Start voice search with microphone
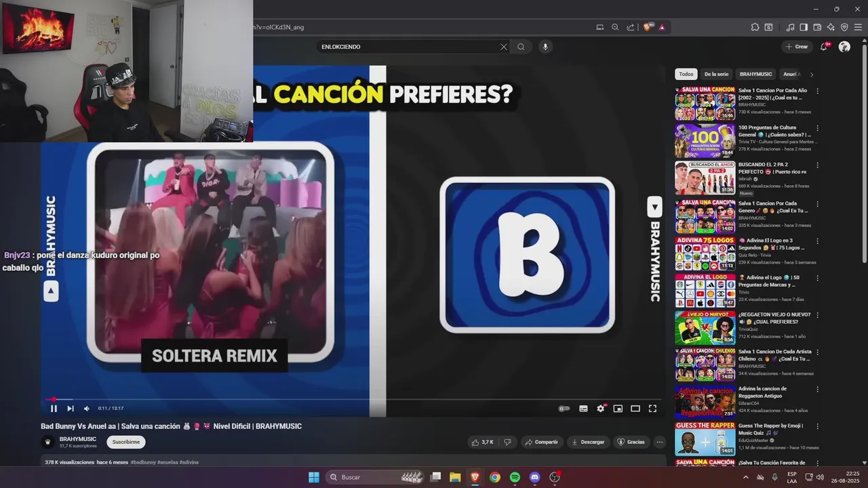Image resolution: width=868 pixels, height=488 pixels. tap(545, 47)
